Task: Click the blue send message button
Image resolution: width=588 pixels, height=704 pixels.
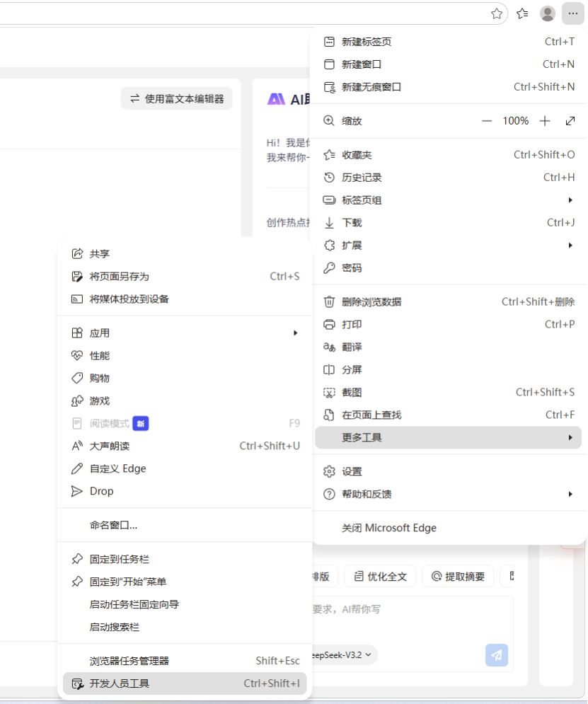Action: coord(497,655)
